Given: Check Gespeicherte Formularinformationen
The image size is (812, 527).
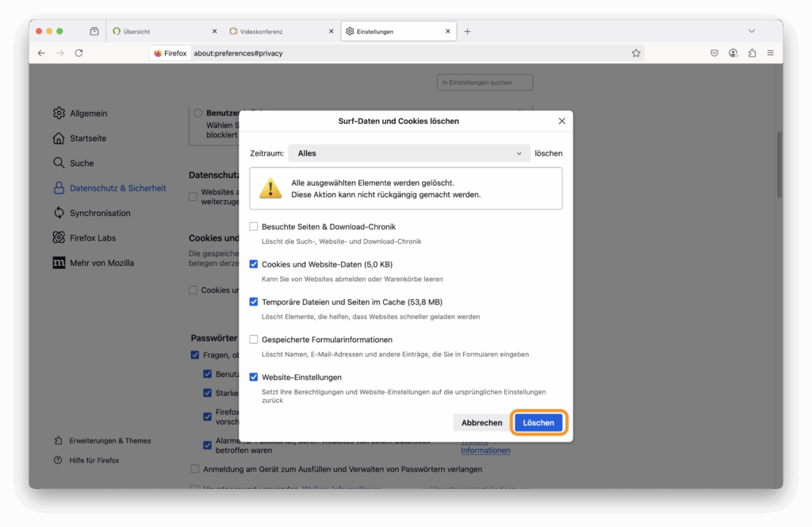Looking at the screenshot, I should (254, 340).
